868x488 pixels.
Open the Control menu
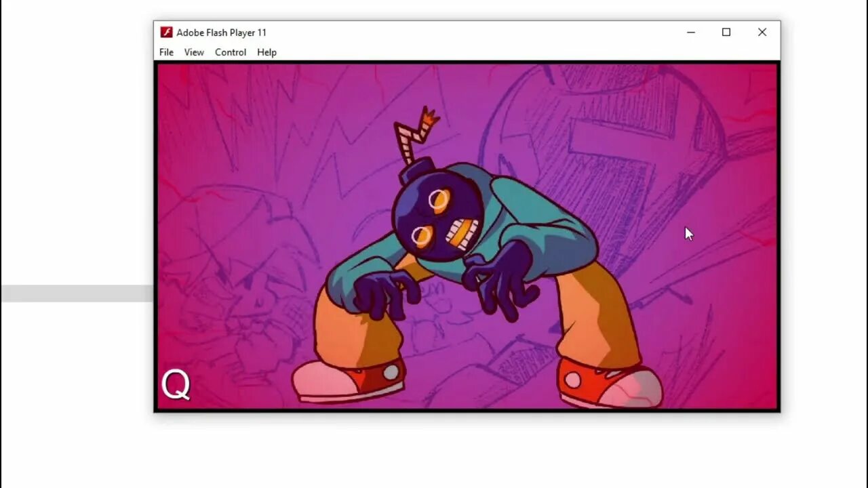(x=231, y=52)
